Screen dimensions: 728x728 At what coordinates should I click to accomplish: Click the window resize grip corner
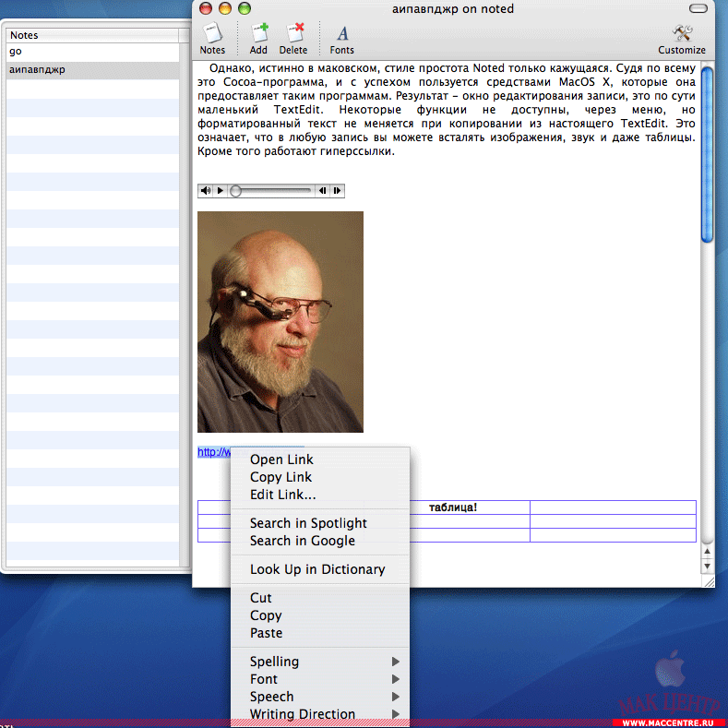point(709,581)
